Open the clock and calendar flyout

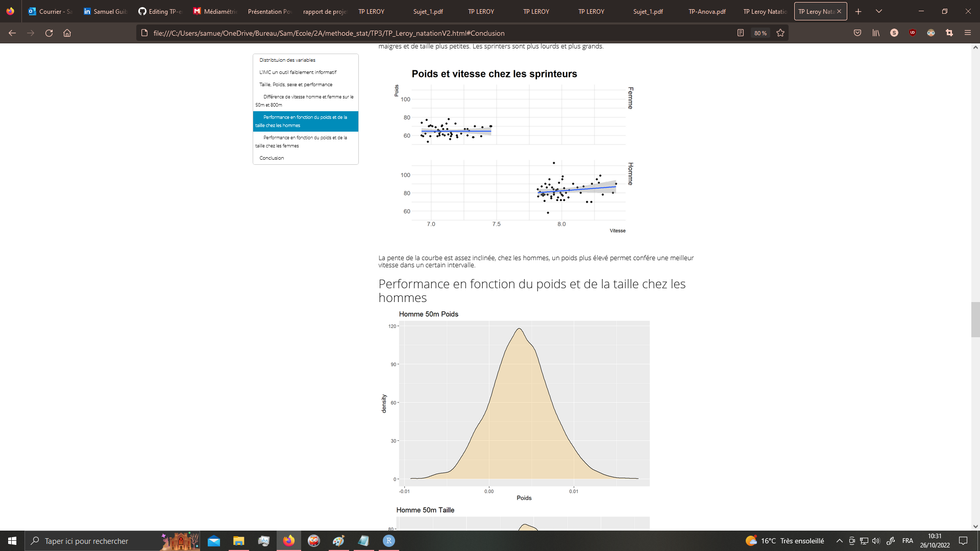[x=935, y=541]
